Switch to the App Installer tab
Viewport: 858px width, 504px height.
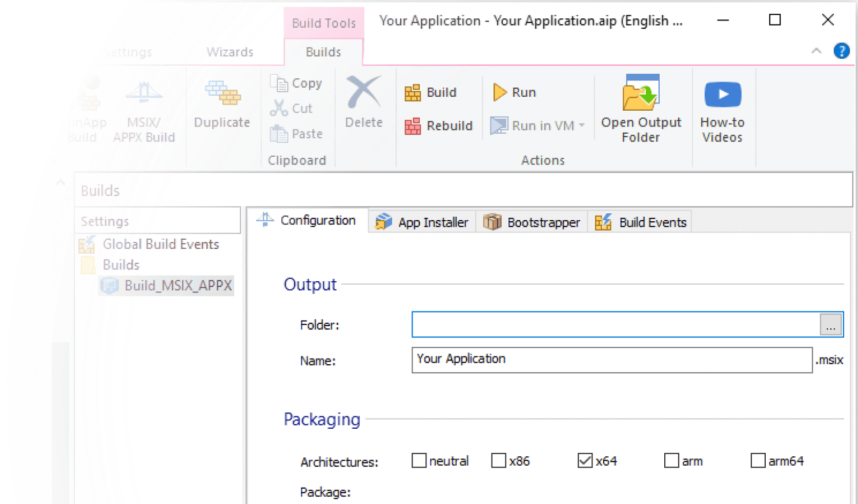pyautogui.click(x=422, y=222)
